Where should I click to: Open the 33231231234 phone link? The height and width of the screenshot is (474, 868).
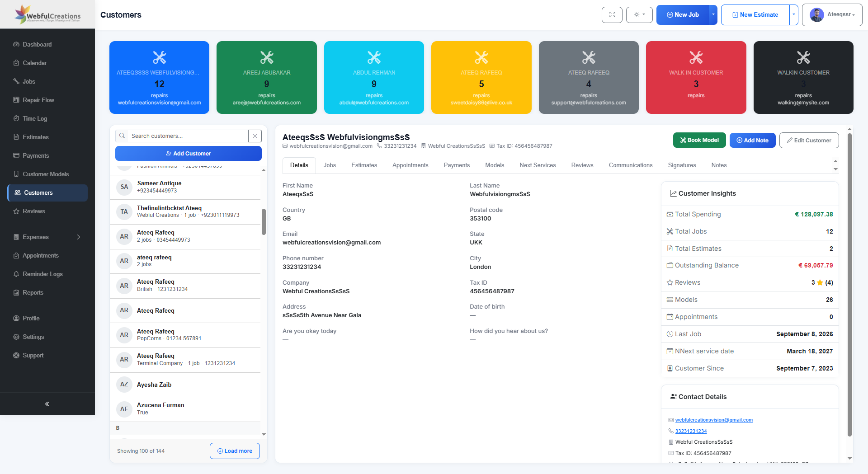pos(691,431)
